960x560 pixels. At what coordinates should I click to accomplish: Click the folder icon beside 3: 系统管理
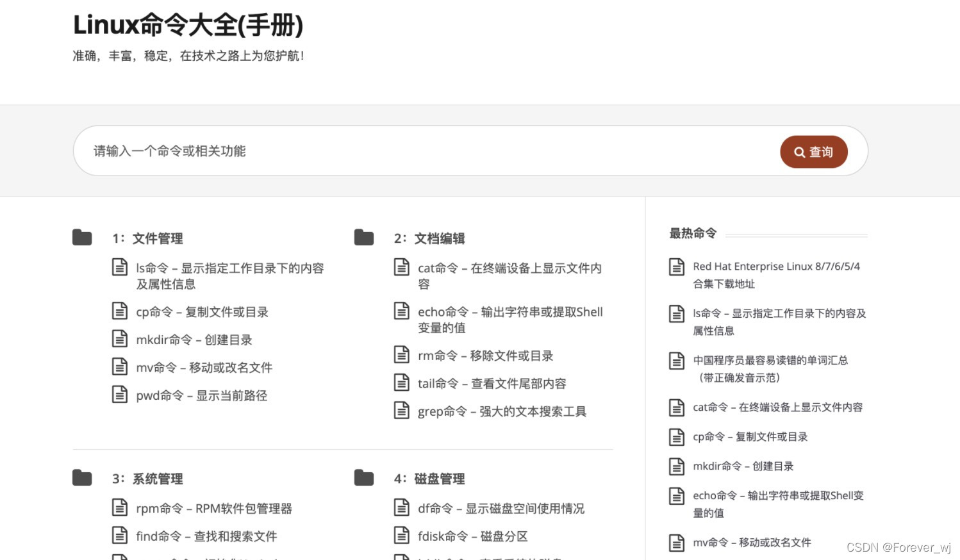[x=82, y=478]
